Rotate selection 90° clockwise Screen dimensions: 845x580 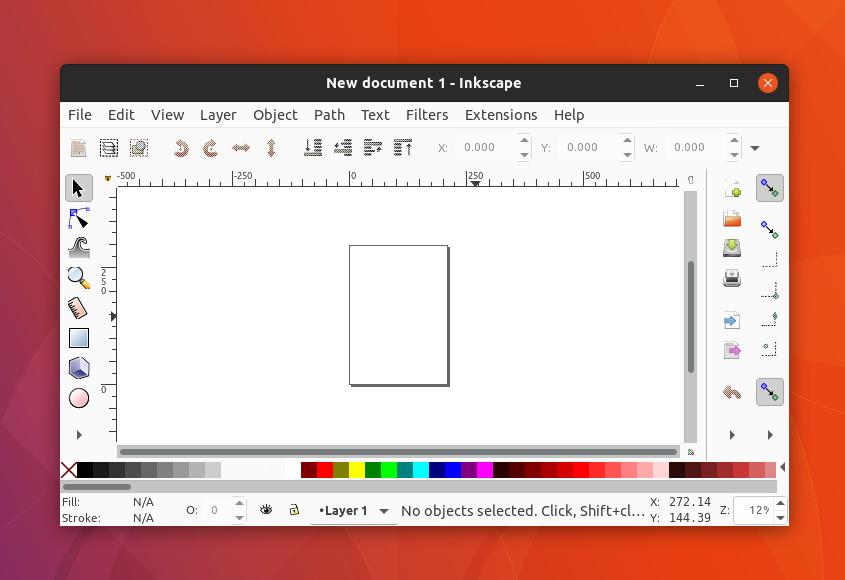point(211,148)
